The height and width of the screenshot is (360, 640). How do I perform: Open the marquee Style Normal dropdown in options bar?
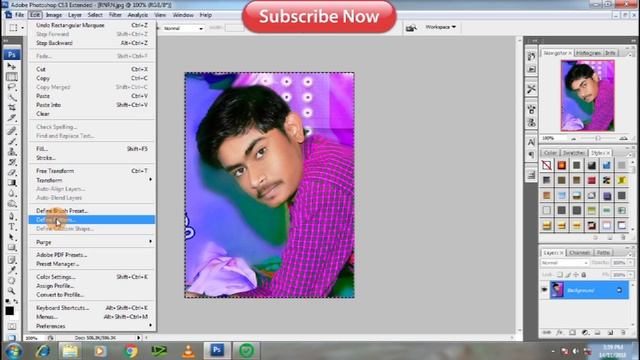(x=183, y=29)
